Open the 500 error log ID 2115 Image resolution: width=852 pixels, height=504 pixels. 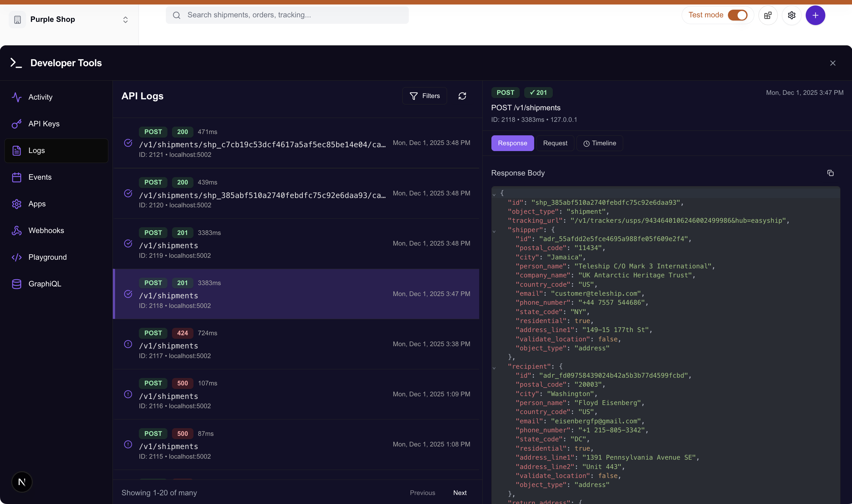coord(296,445)
